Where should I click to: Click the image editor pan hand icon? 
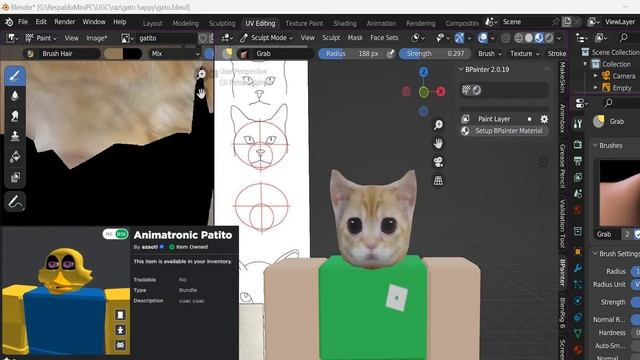click(x=201, y=93)
